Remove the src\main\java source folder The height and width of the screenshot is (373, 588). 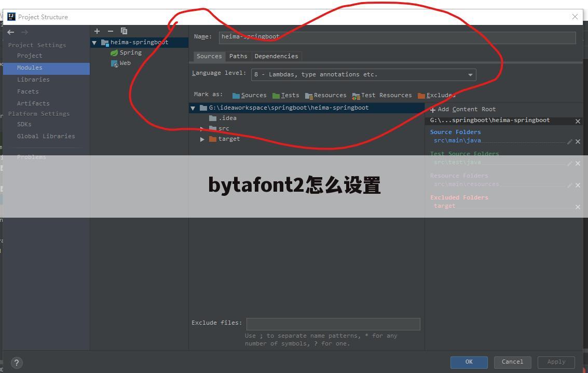click(x=578, y=141)
